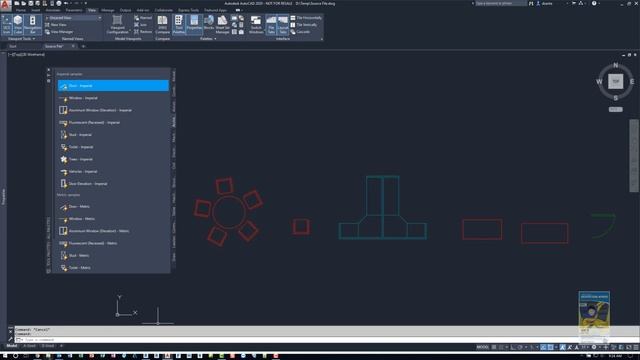The image size is (640, 360).
Task: Launch DWG Compare
Action: coord(162,25)
